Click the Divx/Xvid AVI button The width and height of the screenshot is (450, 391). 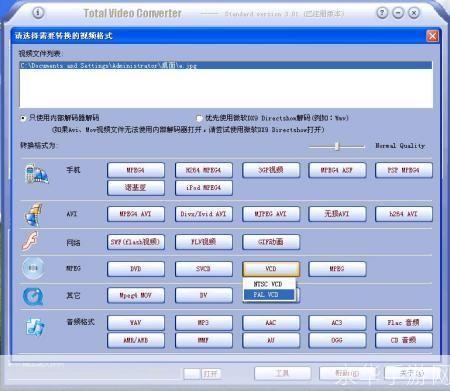[204, 214]
